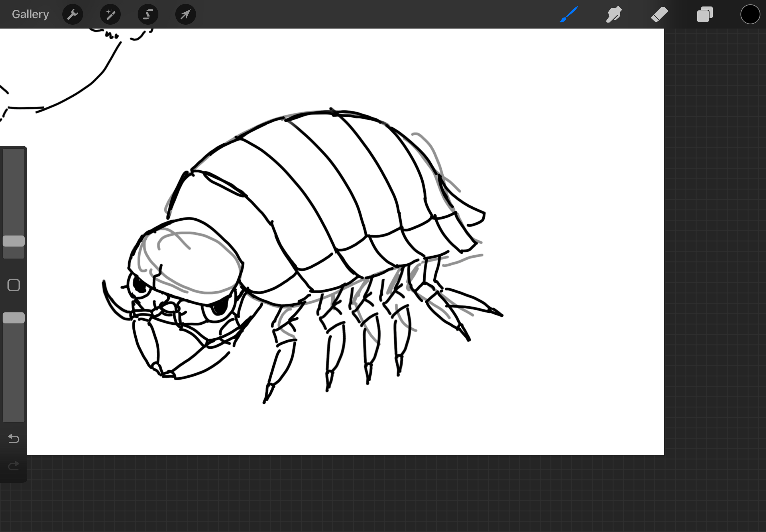The height and width of the screenshot is (532, 766).
Task: Return to the Gallery
Action: point(30,14)
